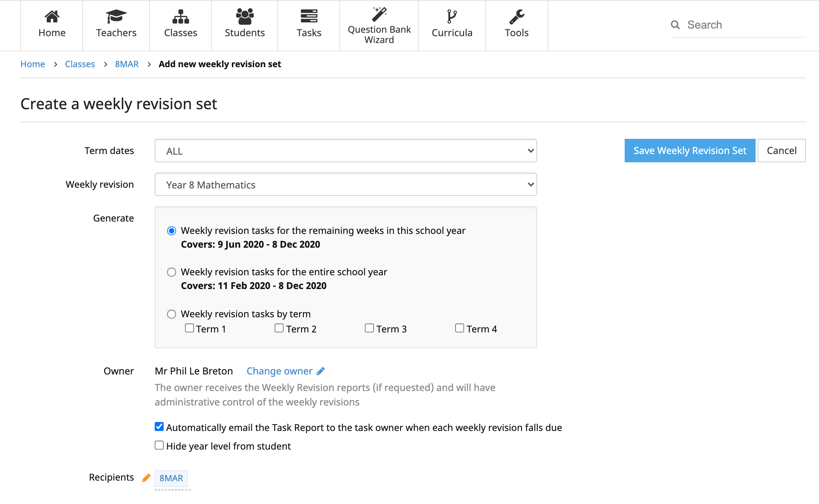Untick automatic Task Report email checkbox

(x=159, y=427)
